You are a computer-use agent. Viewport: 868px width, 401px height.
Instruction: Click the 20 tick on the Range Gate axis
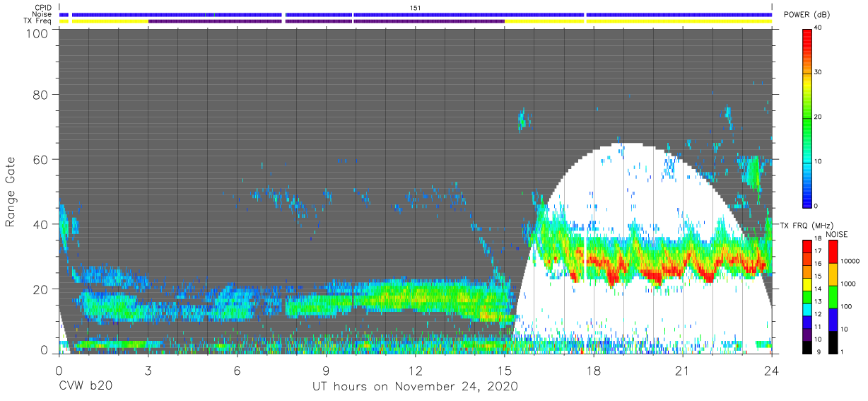pyautogui.click(x=40, y=289)
